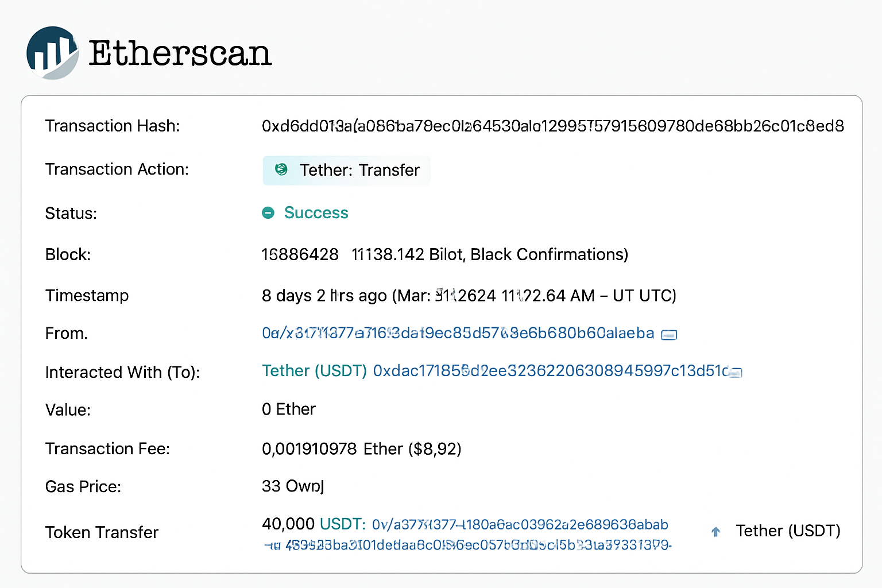Click the Tether (USDT) label in Token Transfer row
Image resolution: width=882 pixels, height=588 pixels.
(788, 531)
